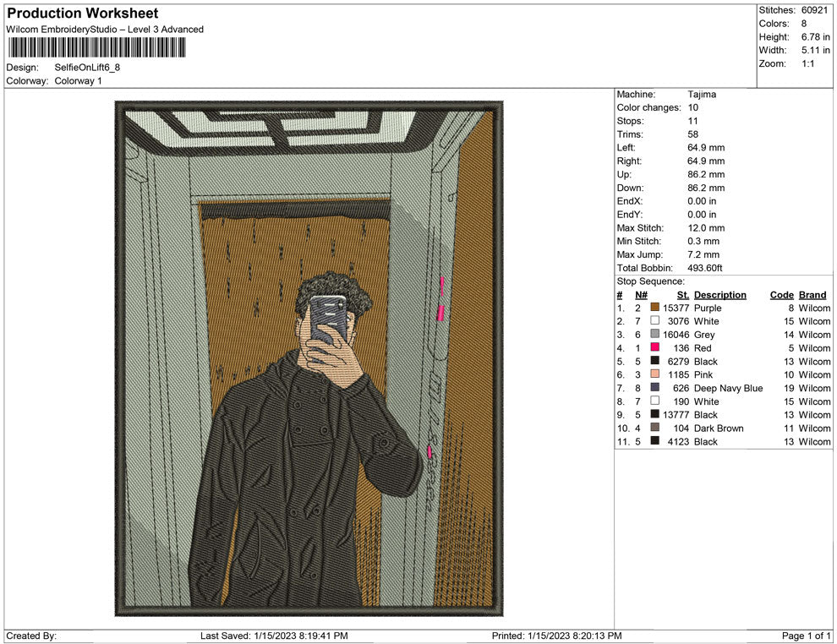The height and width of the screenshot is (644, 837).
Task: Click the Height value '6.78 in'
Action: [x=816, y=37]
